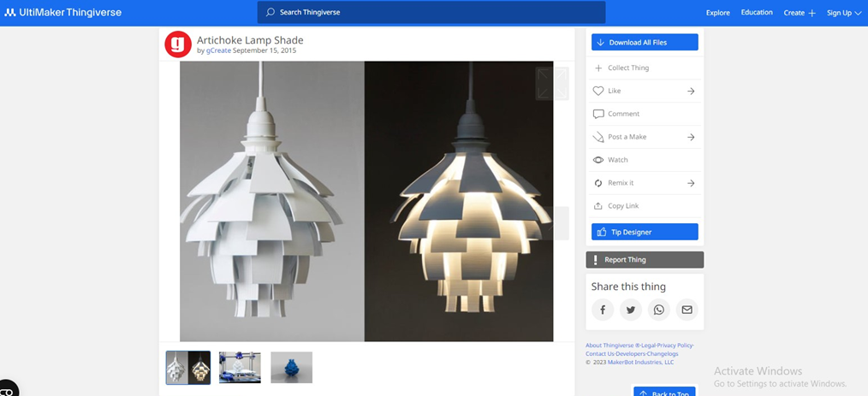This screenshot has width=868, height=396.
Task: Click the fullscreen expand image icon
Action: coord(552,84)
